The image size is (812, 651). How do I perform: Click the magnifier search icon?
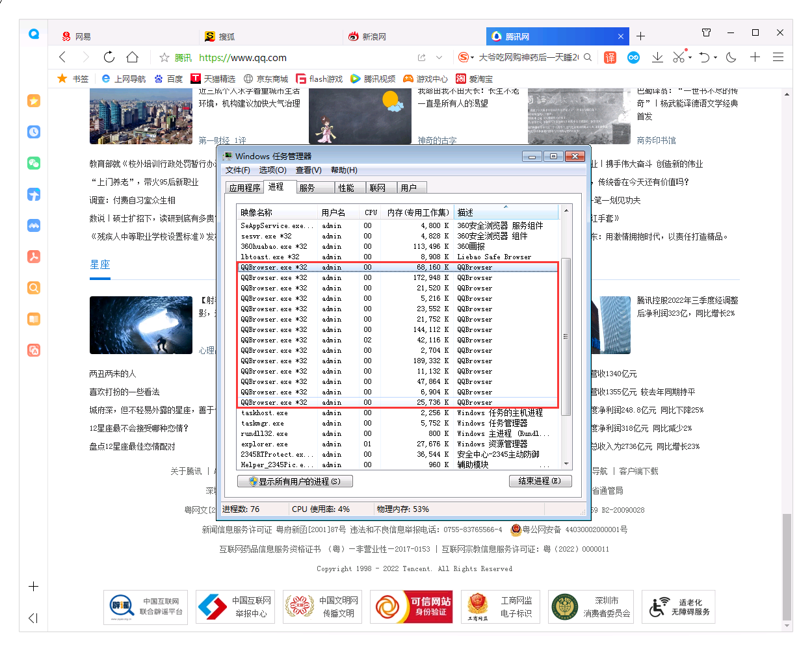point(588,57)
